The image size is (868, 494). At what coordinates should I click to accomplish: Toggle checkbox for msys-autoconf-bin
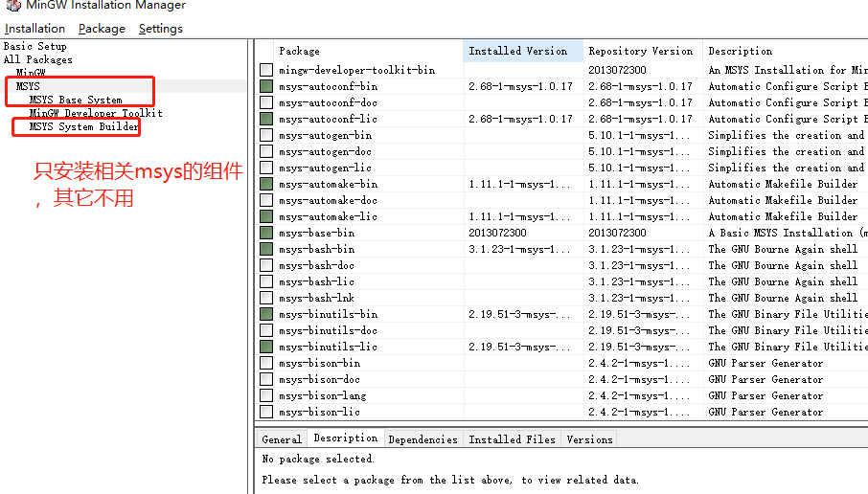coord(266,86)
